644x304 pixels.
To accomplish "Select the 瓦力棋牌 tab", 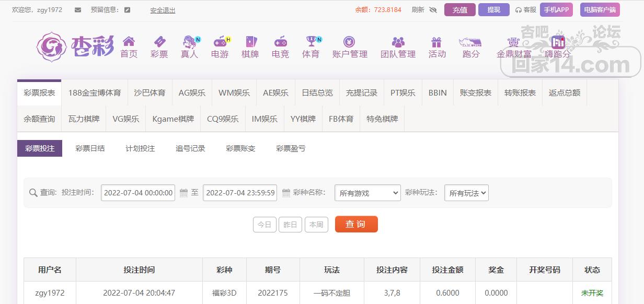I will [x=84, y=119].
